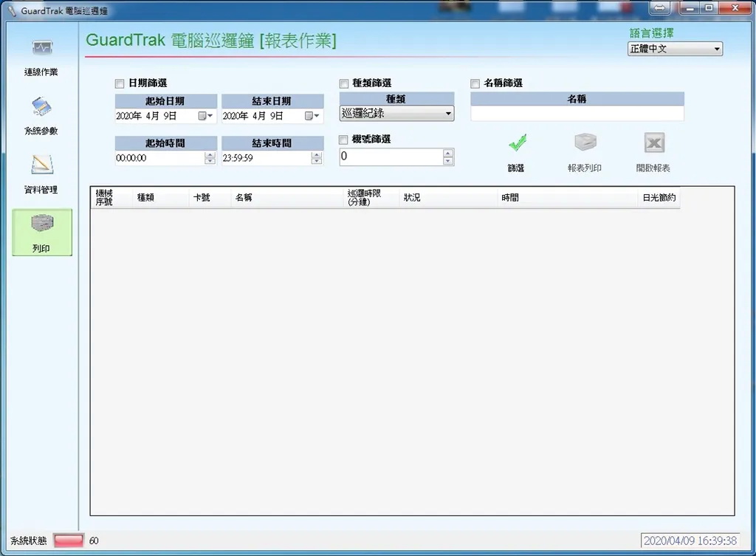Increase the 結束時間 end time spinner
The height and width of the screenshot is (556, 756).
(x=316, y=155)
